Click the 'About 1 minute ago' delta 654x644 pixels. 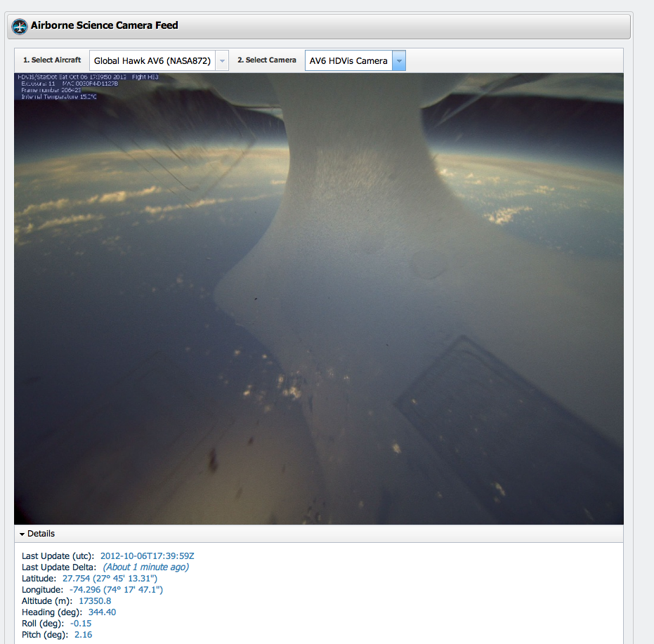coord(145,567)
